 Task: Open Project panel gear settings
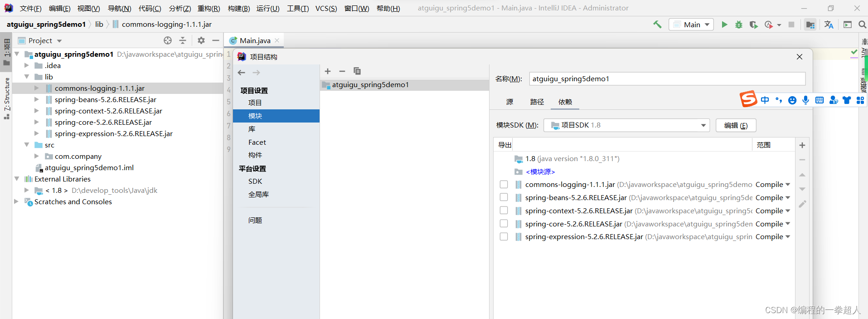pos(201,40)
